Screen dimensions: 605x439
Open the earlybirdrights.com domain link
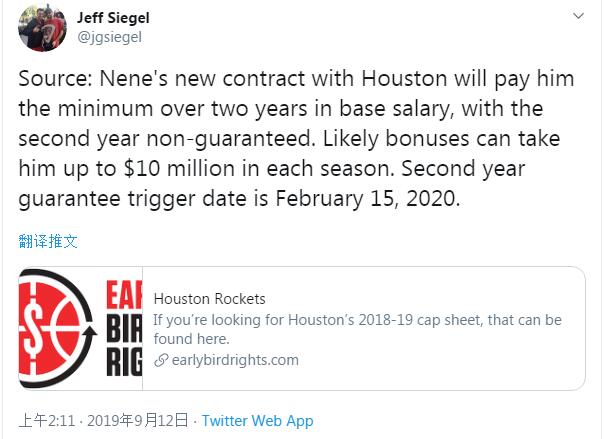235,360
